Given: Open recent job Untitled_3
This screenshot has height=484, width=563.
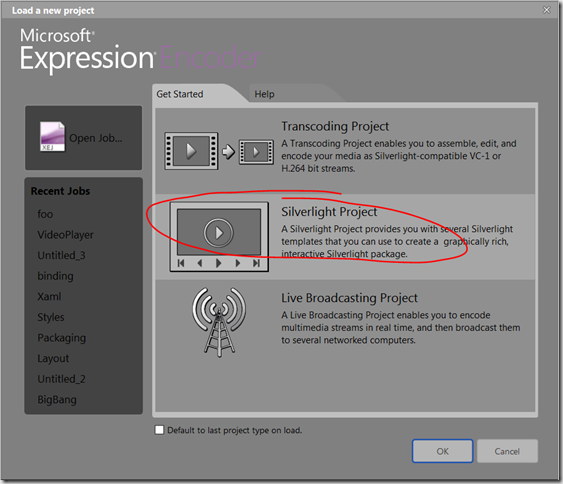Looking at the screenshot, I should point(61,255).
